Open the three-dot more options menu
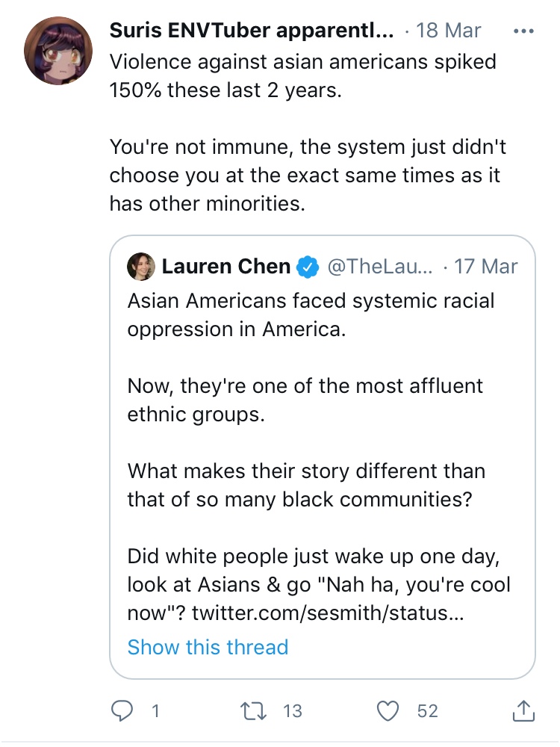This screenshot has height=747, width=560. click(x=524, y=31)
